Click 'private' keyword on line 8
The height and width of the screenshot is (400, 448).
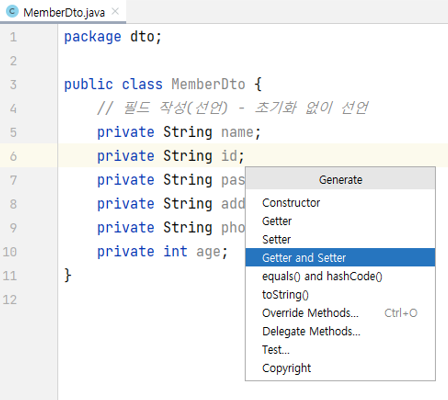[126, 204]
